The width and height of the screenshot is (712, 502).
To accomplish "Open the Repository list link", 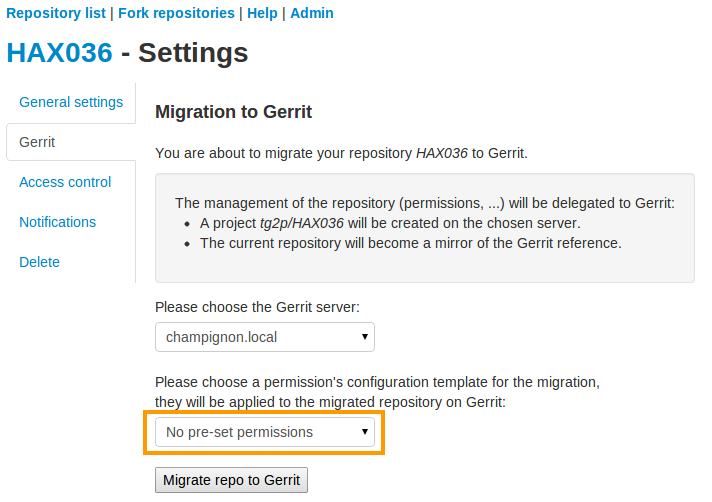I will point(57,13).
